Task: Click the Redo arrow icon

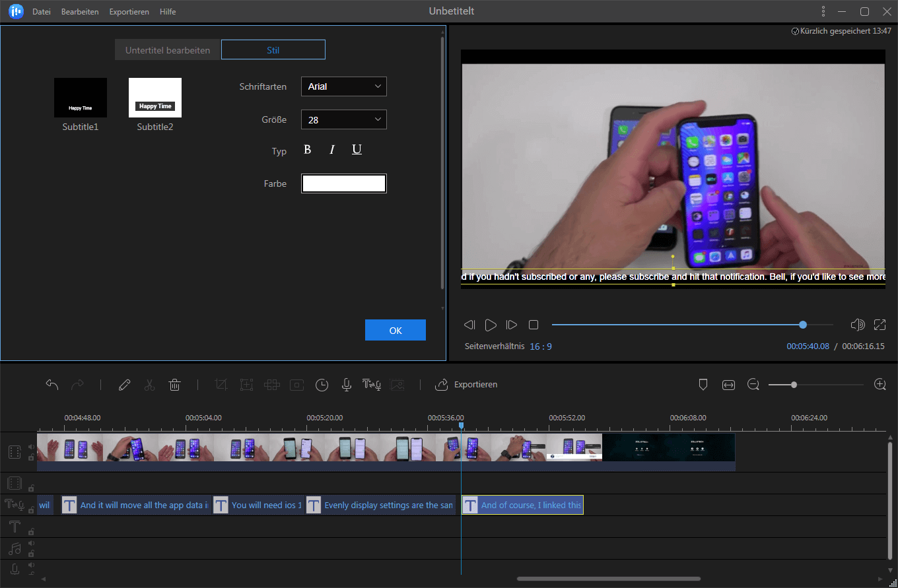Action: click(x=78, y=384)
